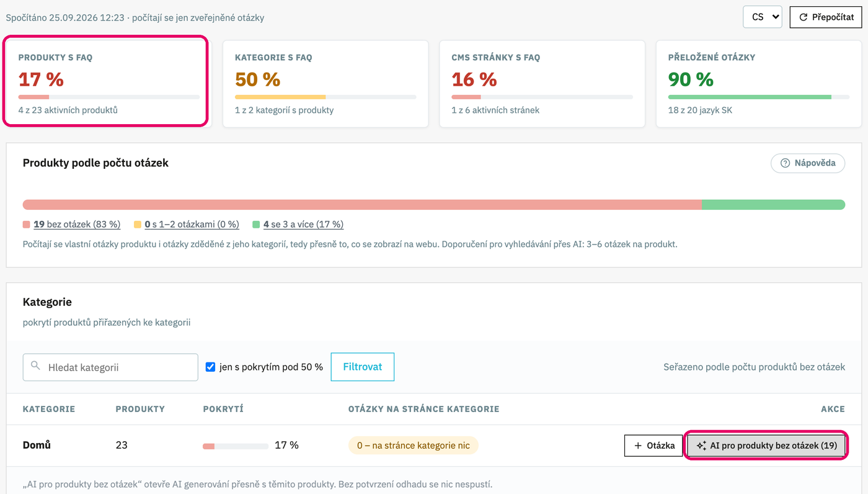The width and height of the screenshot is (868, 494).
Task: Select the 'Přeložené otázky' card
Action: (759, 84)
